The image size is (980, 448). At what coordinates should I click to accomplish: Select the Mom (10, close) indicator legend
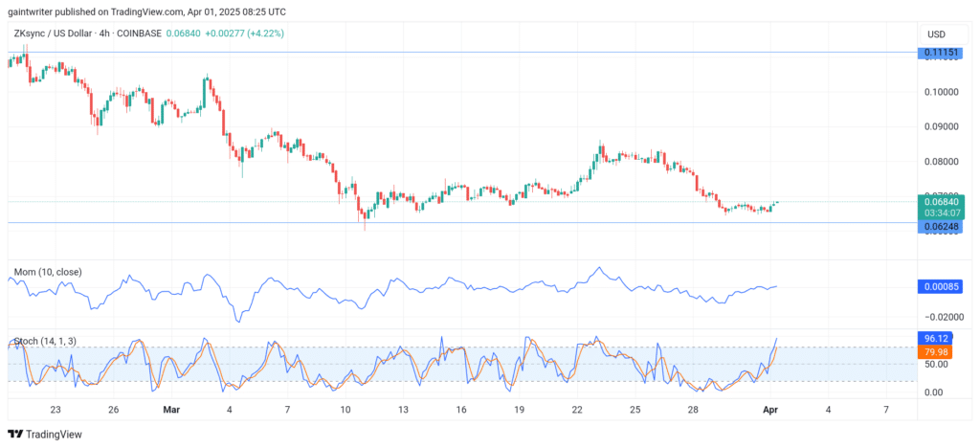coord(48,272)
